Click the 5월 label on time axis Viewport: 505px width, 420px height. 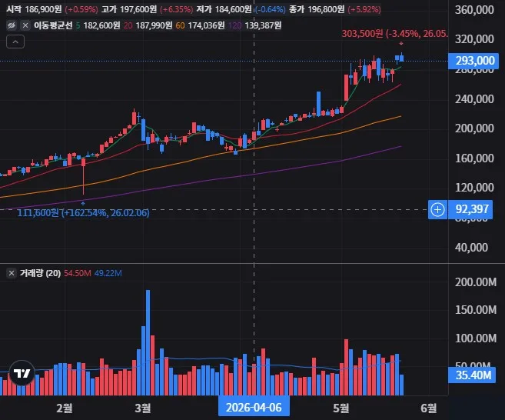coord(341,408)
